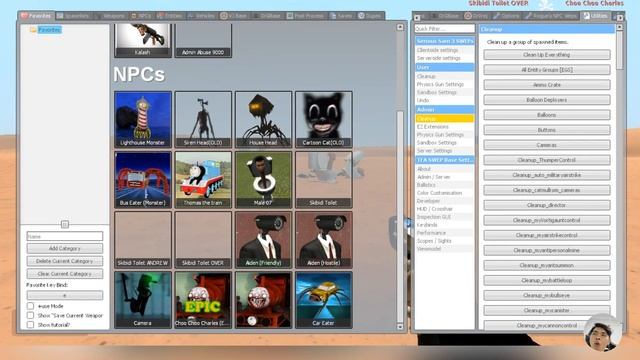Screen dimensions: 640x360
Task: Click the Name input field
Action: tap(64, 236)
